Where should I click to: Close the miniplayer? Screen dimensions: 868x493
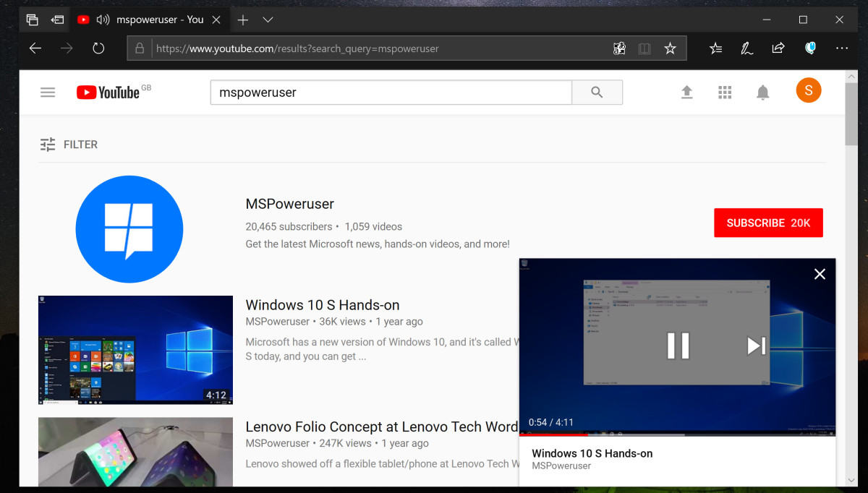click(820, 274)
